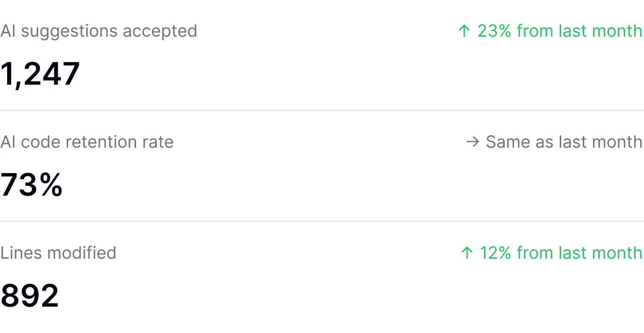Click the 73% retention value

click(x=32, y=185)
